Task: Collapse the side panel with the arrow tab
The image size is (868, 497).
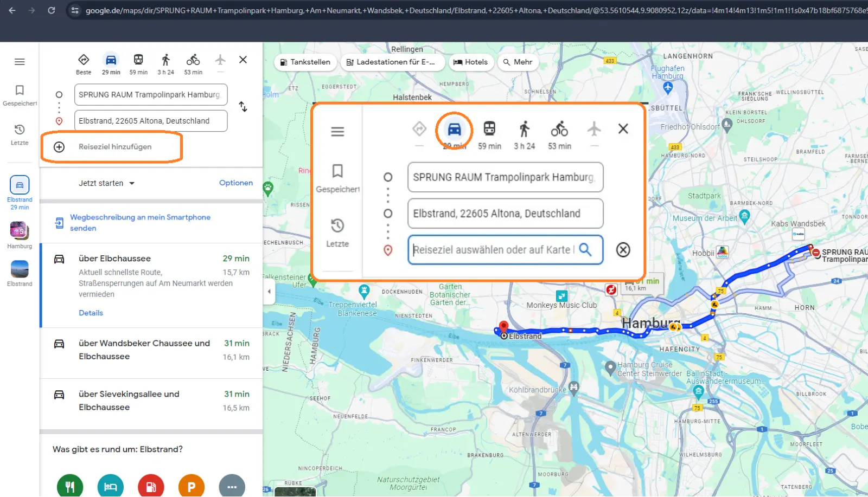Action: 269,292
